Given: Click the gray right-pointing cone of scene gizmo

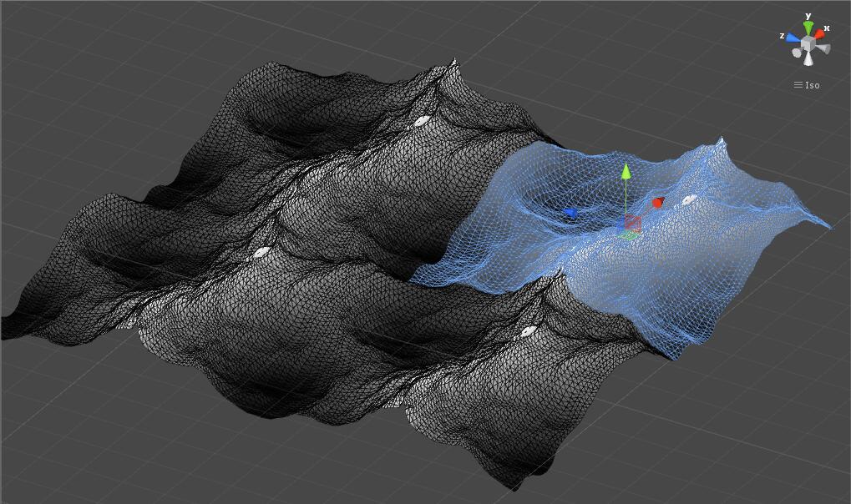Looking at the screenshot, I should pos(824,49).
